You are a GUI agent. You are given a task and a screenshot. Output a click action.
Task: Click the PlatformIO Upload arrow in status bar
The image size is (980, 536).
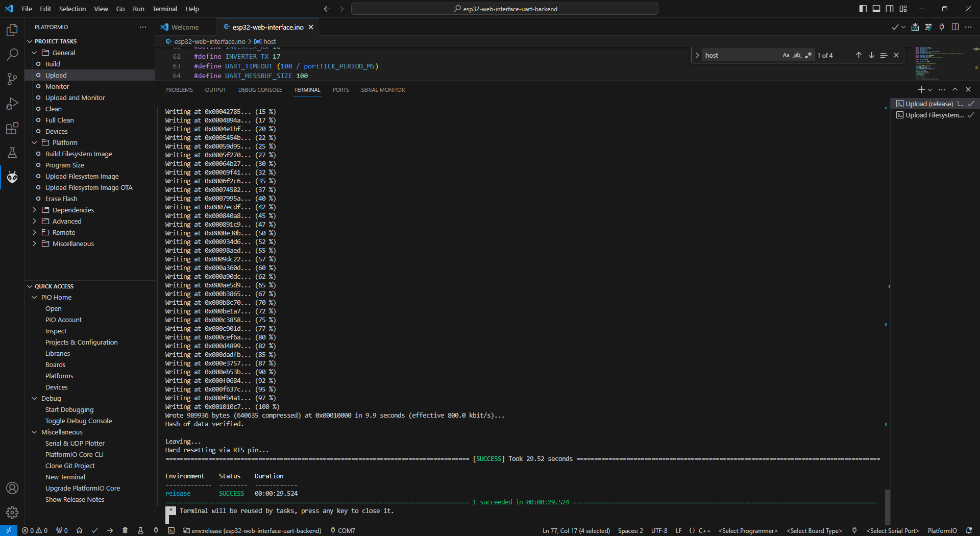[x=110, y=530]
